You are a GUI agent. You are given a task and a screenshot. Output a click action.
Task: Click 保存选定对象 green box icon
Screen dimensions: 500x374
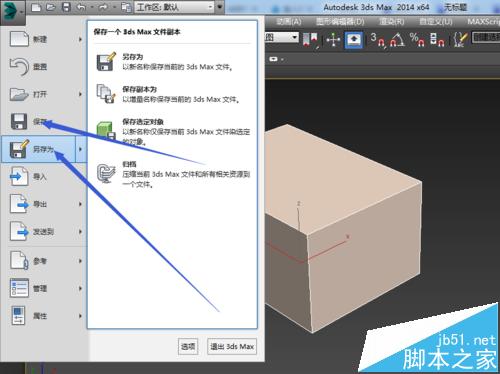(x=106, y=131)
